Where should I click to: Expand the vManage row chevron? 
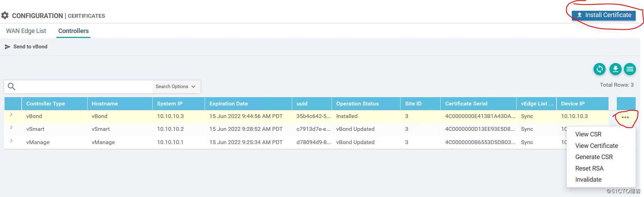tap(11, 141)
